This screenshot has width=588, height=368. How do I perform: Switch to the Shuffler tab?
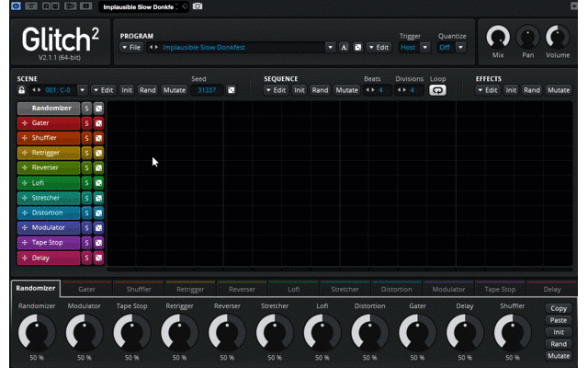coord(139,289)
